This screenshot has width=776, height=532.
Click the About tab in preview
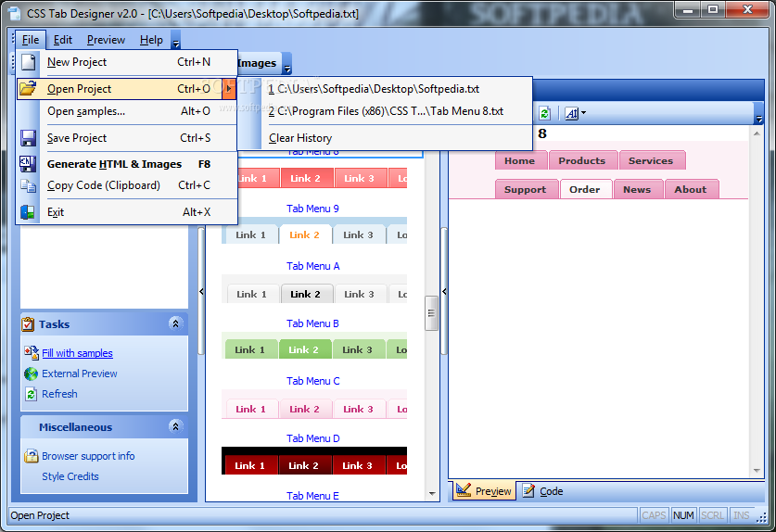pos(691,189)
